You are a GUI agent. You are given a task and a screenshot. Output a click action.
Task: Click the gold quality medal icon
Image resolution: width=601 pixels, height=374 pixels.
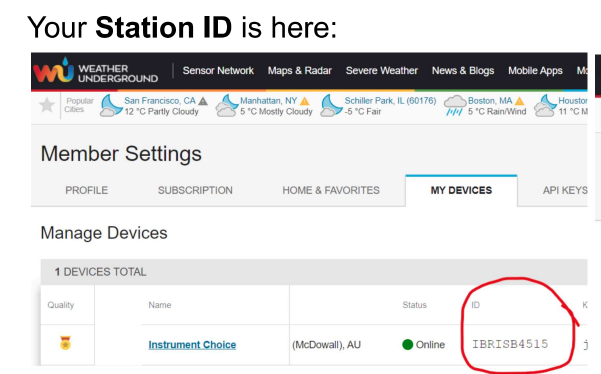point(66,343)
